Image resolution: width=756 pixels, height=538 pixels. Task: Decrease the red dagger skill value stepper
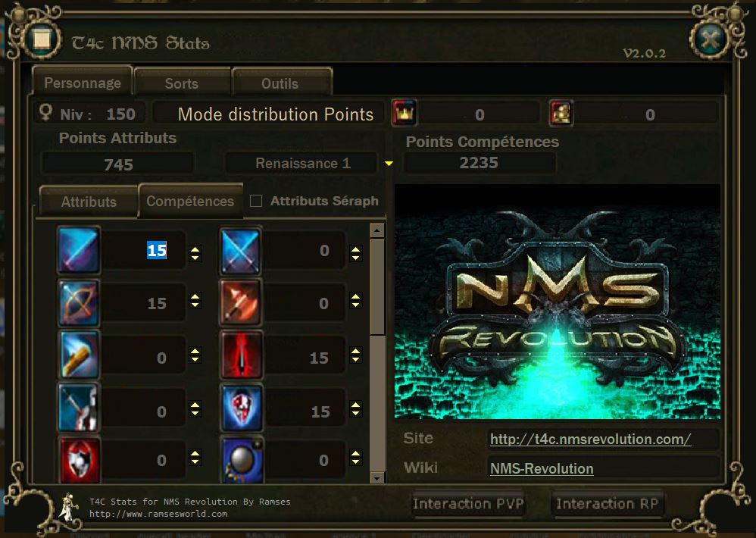pos(356,360)
